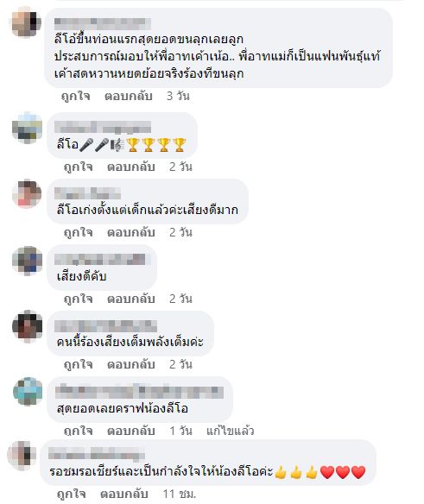The height and width of the screenshot is (504, 424).
Task: Open the avatar beside the trophy emoji comment
Action: point(27,128)
